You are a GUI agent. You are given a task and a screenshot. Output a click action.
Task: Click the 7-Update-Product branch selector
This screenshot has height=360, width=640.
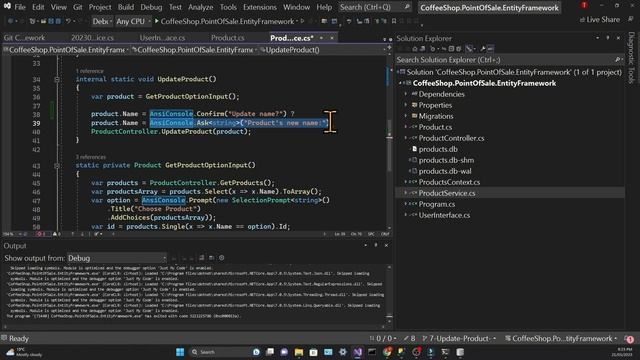459,338
